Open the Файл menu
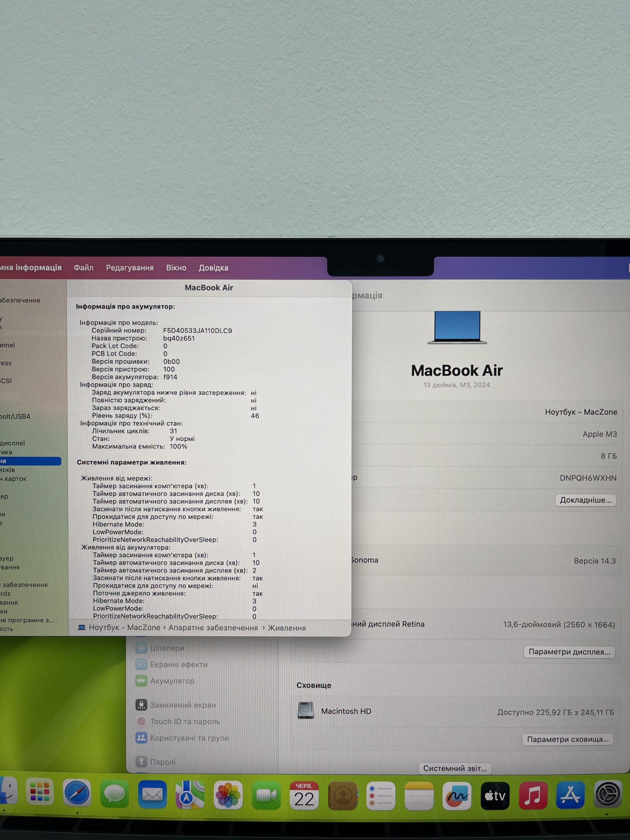The width and height of the screenshot is (630, 840). pos(84,268)
